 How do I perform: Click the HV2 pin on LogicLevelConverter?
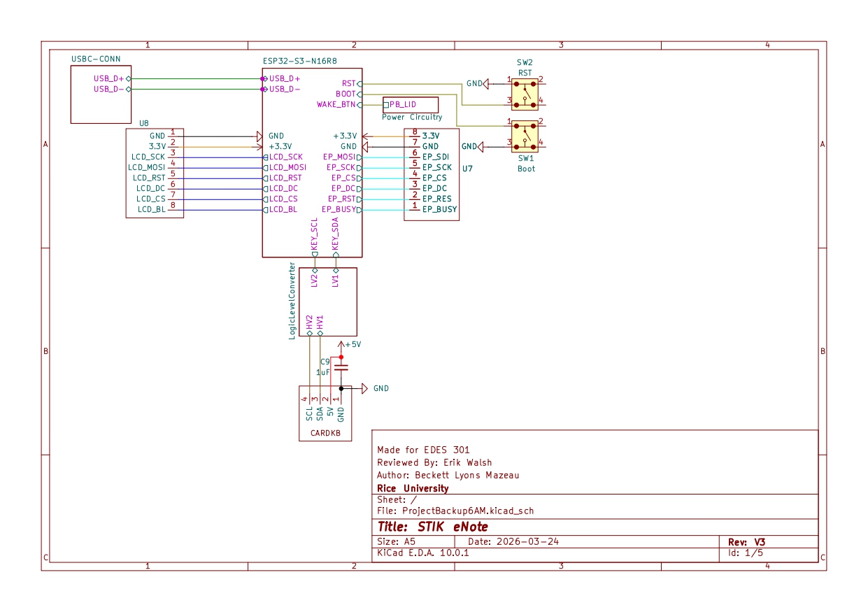[309, 322]
